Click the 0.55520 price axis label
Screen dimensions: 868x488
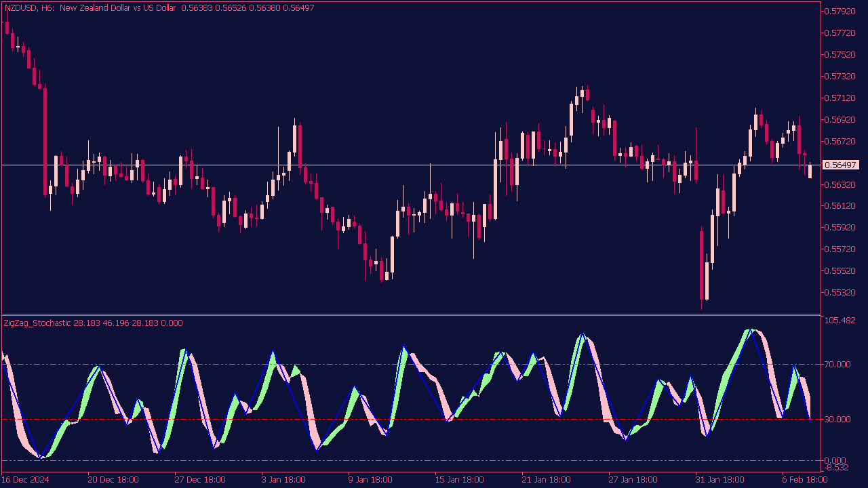(841, 271)
